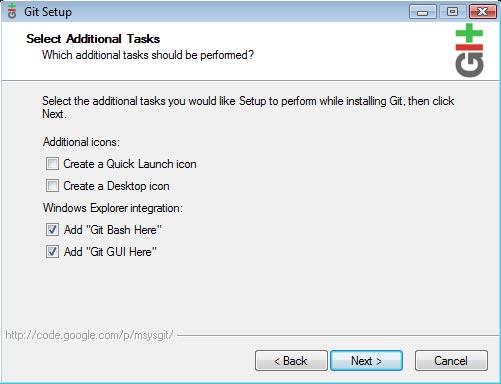Click the Add "Git GUI Here" label text
The width and height of the screenshot is (501, 384).
tap(110, 252)
